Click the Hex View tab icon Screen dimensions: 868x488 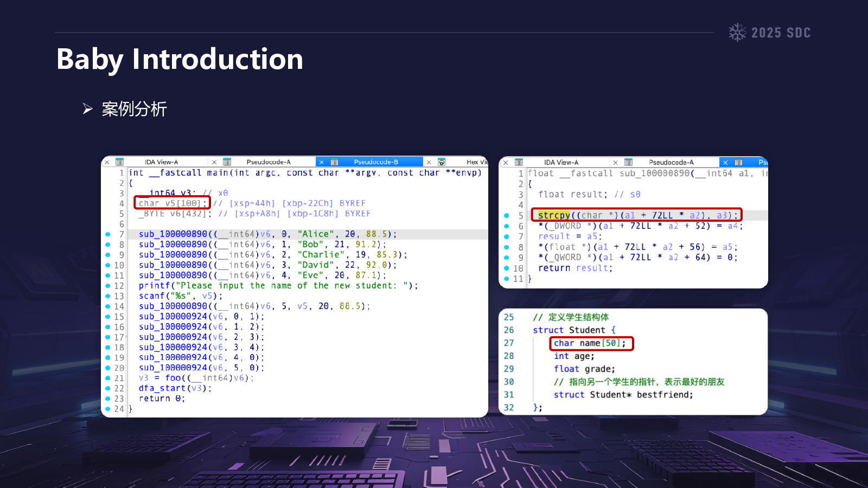442,162
